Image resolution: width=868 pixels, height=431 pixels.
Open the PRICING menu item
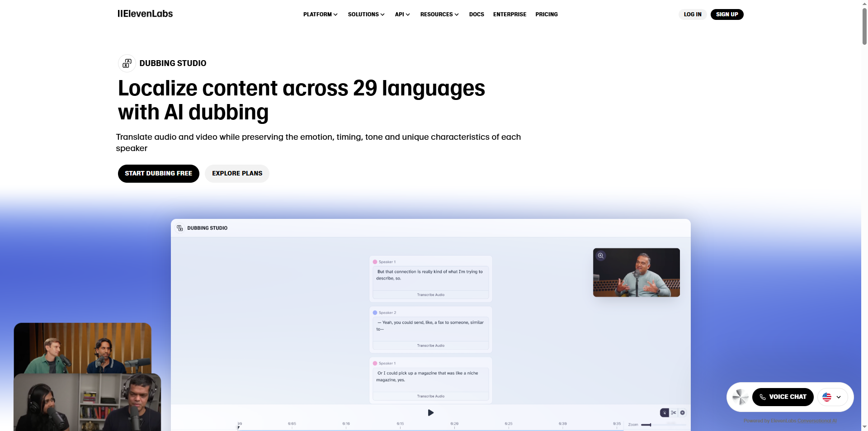pos(546,14)
